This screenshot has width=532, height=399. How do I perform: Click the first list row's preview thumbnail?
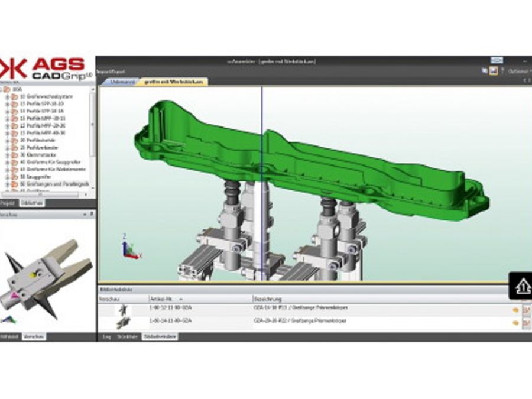click(123, 310)
